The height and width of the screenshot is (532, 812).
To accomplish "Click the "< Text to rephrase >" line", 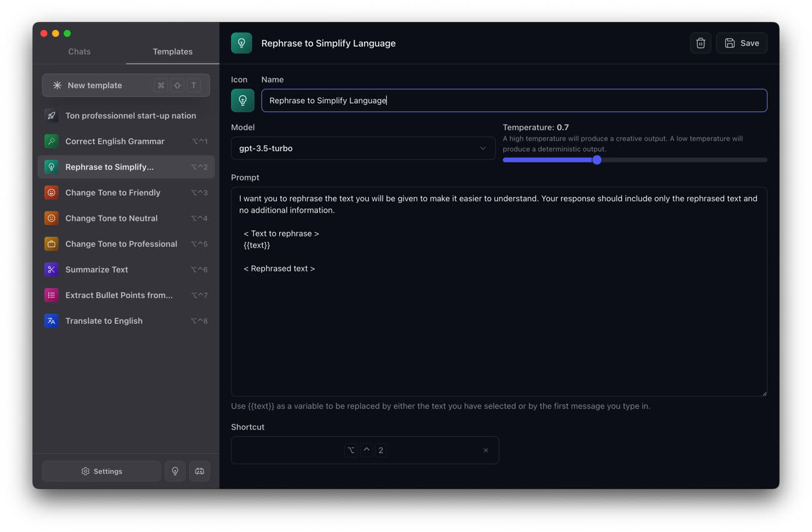I will [x=281, y=233].
